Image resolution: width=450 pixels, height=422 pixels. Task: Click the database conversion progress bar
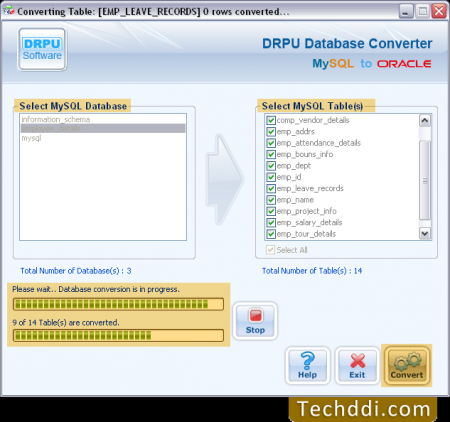(x=118, y=304)
